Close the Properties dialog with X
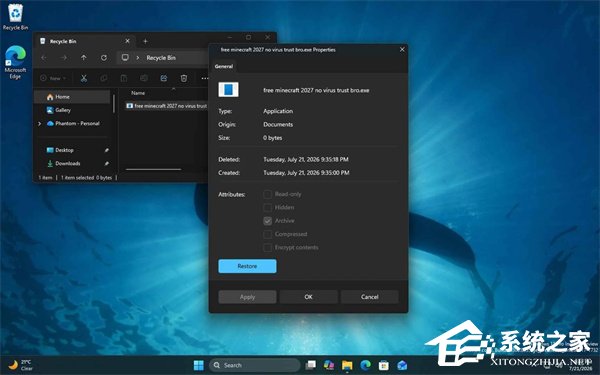This screenshot has height=375, width=600. [x=402, y=50]
